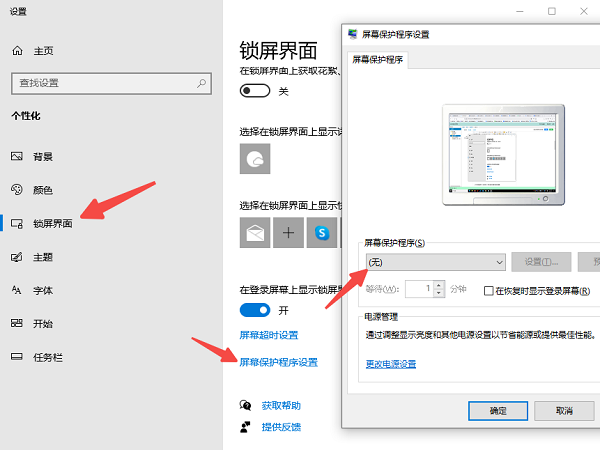Go to 背景 in the sidebar
The image size is (600, 450).
click(43, 157)
